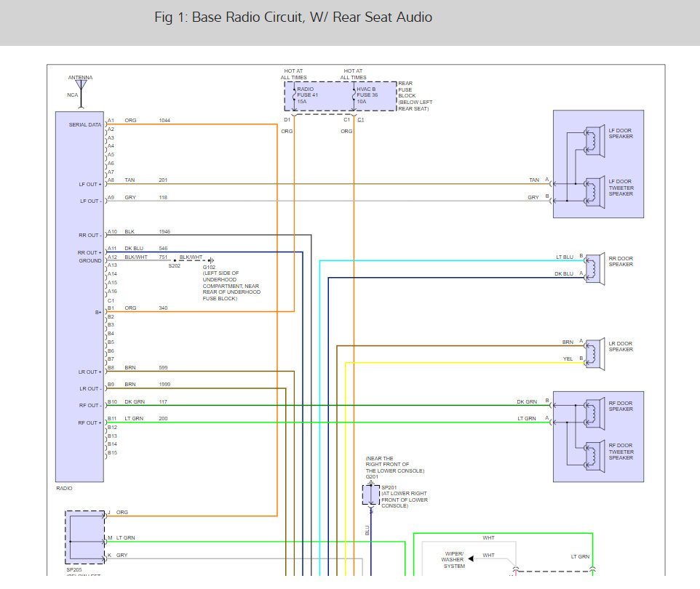Click circuit number 118 on GRY wire
The image size is (700, 589).
163,197
